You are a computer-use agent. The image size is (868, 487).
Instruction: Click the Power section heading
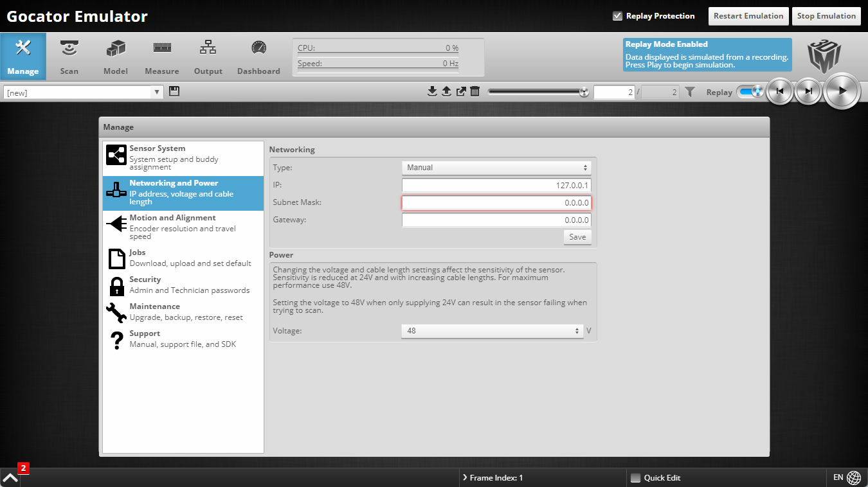(x=281, y=255)
